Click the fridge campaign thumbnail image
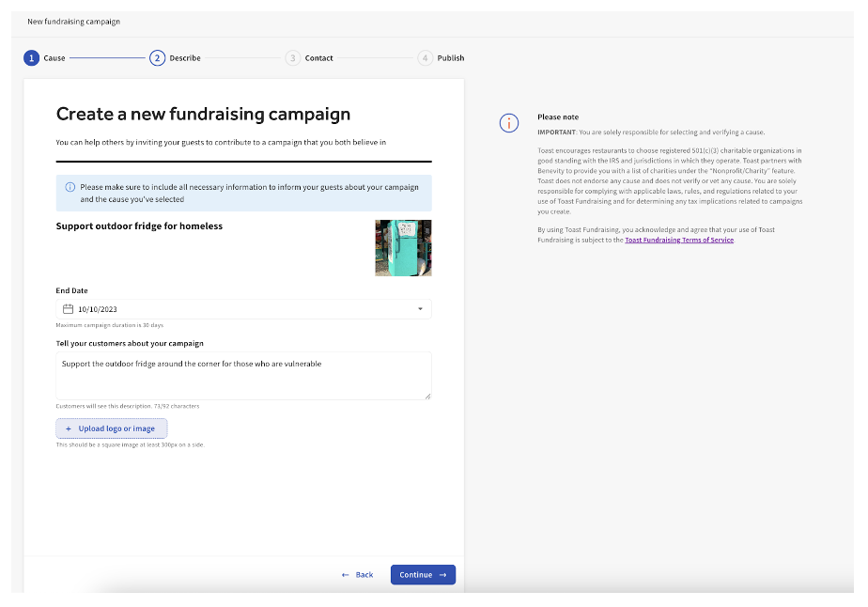Viewport: 868px width, 607px height. [x=403, y=247]
